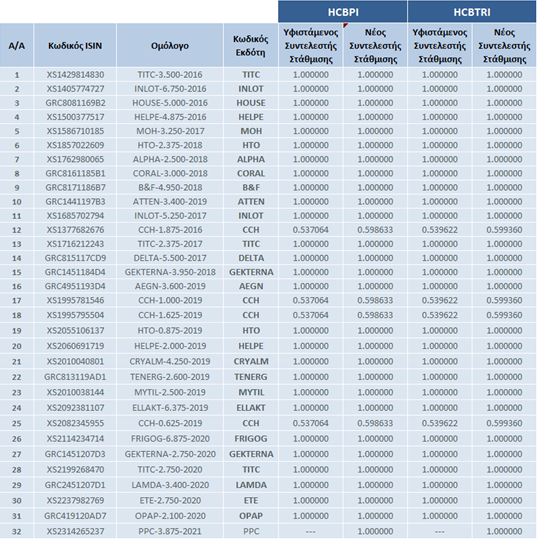
Task: Select bond cell CCH-1.875-2016
Action: point(170,230)
